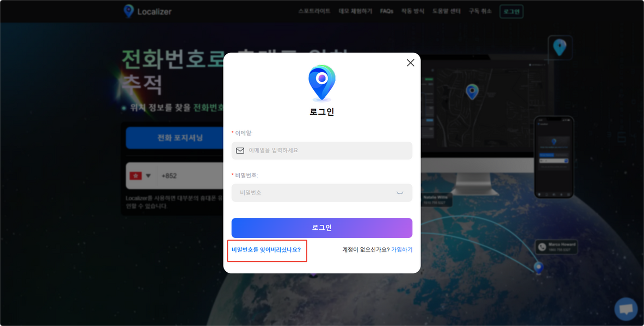Focus the 이메일 input field
The height and width of the screenshot is (326, 644).
pos(322,151)
